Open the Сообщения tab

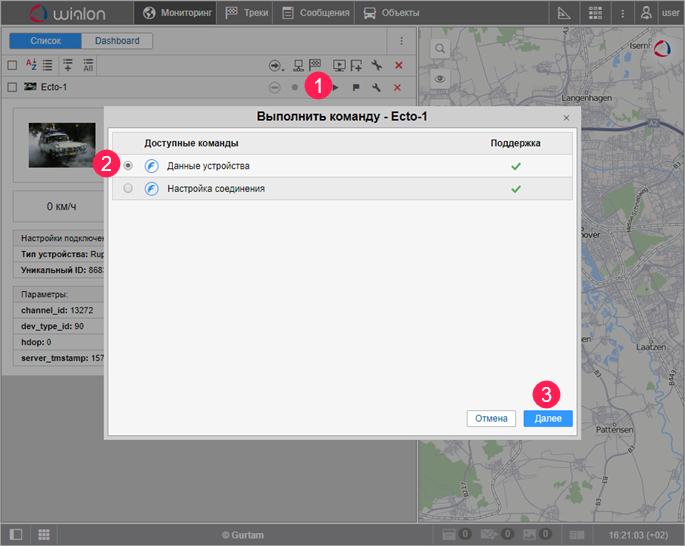pyautogui.click(x=316, y=13)
